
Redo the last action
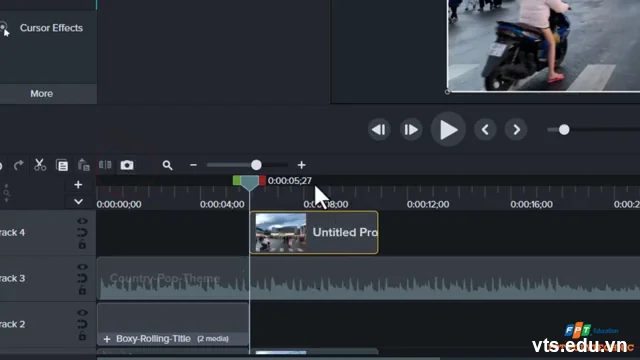[18, 165]
